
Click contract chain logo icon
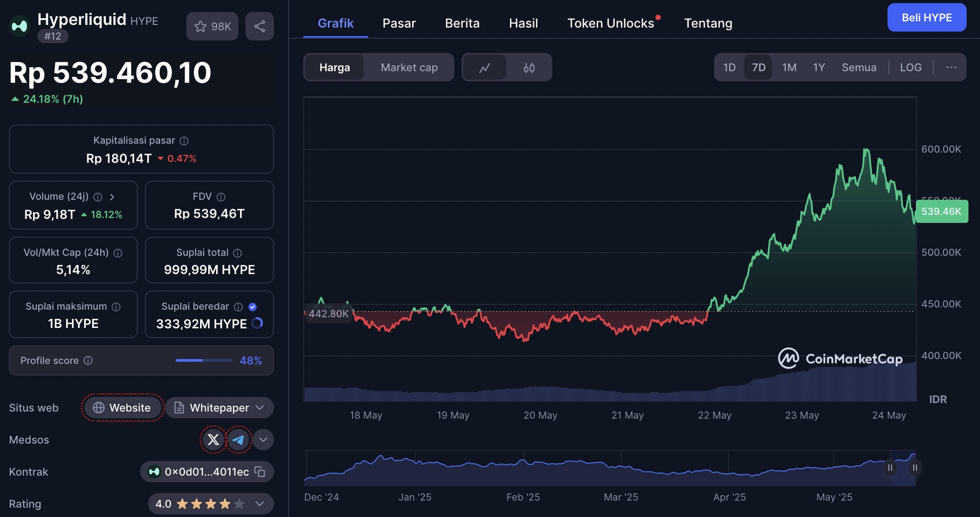pyautogui.click(x=154, y=472)
